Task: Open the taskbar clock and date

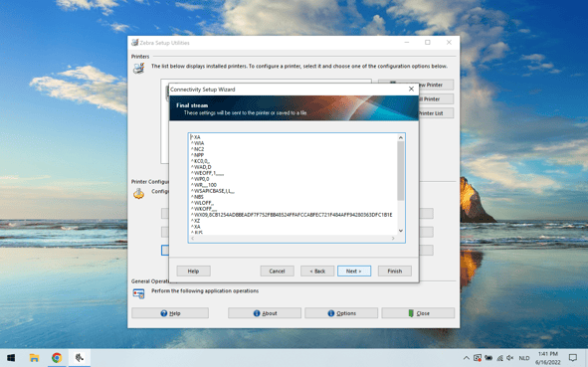Action: (548, 358)
